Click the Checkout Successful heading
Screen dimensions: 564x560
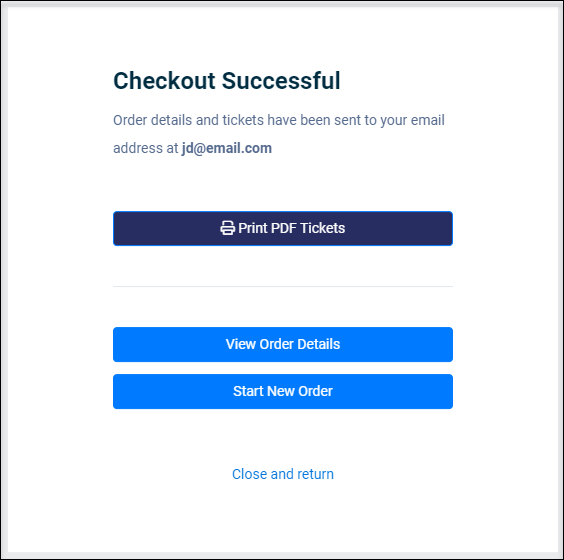coord(227,80)
